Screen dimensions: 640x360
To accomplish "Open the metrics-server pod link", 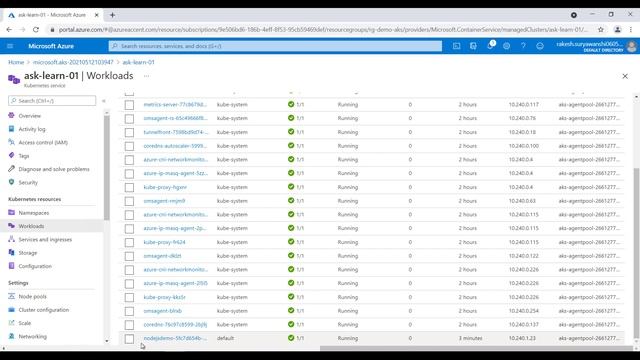I will 175,104.
